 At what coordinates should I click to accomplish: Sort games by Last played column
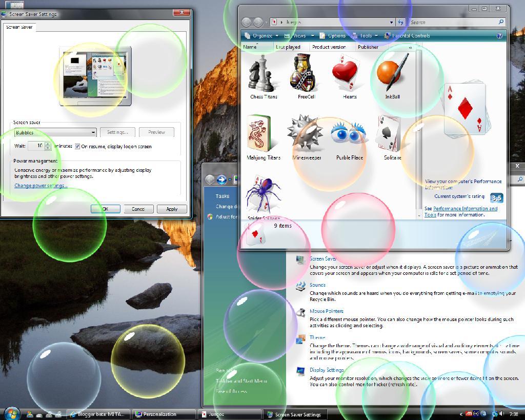(291, 47)
